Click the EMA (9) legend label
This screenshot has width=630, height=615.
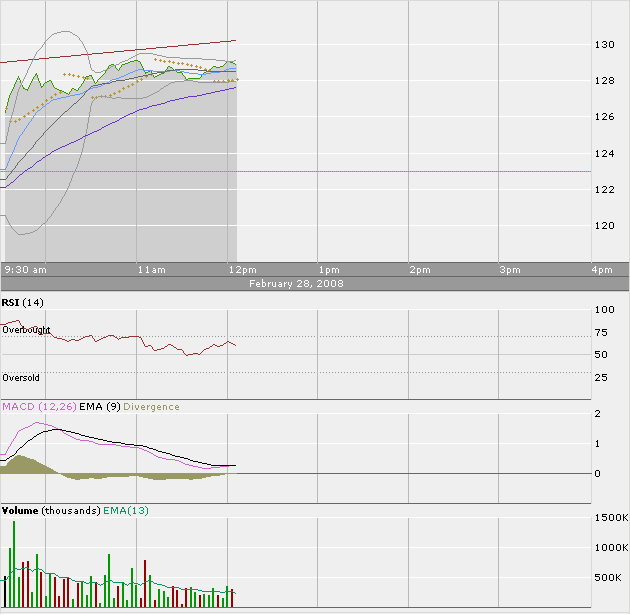click(x=100, y=407)
